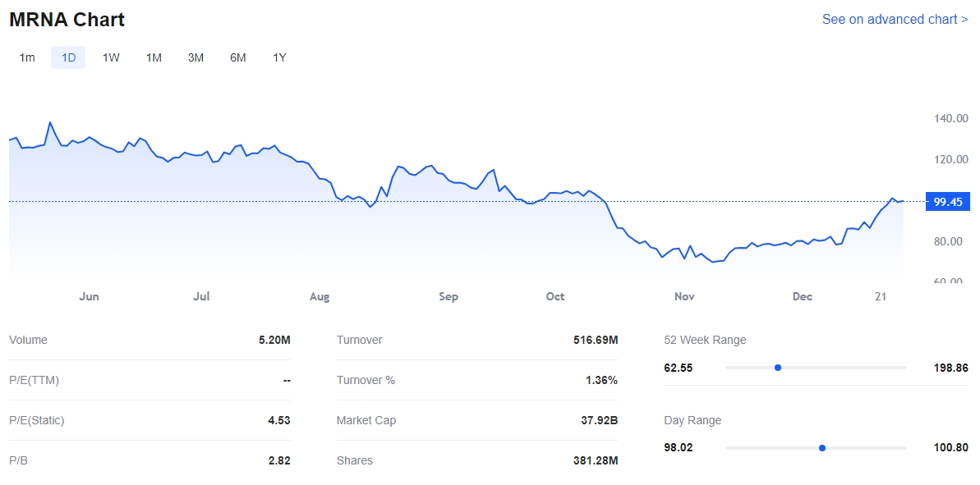This screenshot has height=485, width=980.
Task: Select the 1m timeframe tab
Action: point(27,57)
